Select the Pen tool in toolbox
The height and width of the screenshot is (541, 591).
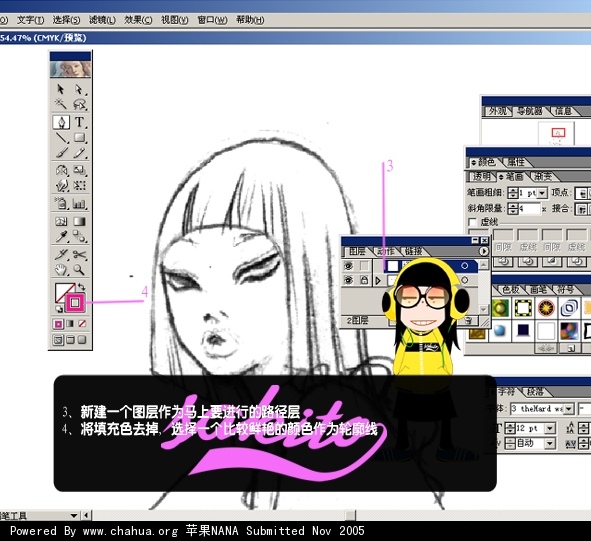pyautogui.click(x=61, y=122)
